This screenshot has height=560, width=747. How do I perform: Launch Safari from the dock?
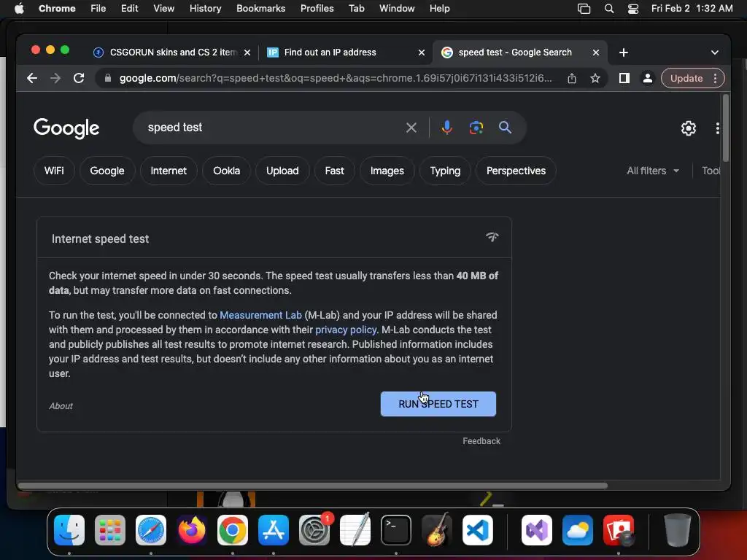click(151, 530)
